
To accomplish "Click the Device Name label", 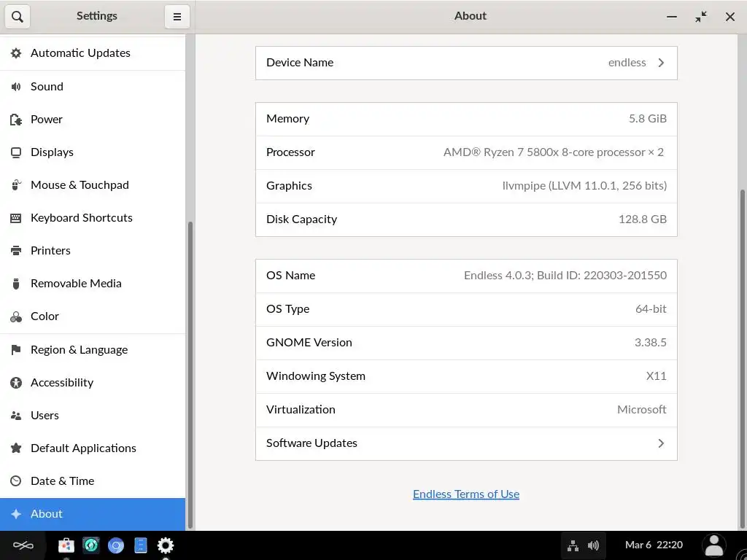I will pyautogui.click(x=300, y=63).
